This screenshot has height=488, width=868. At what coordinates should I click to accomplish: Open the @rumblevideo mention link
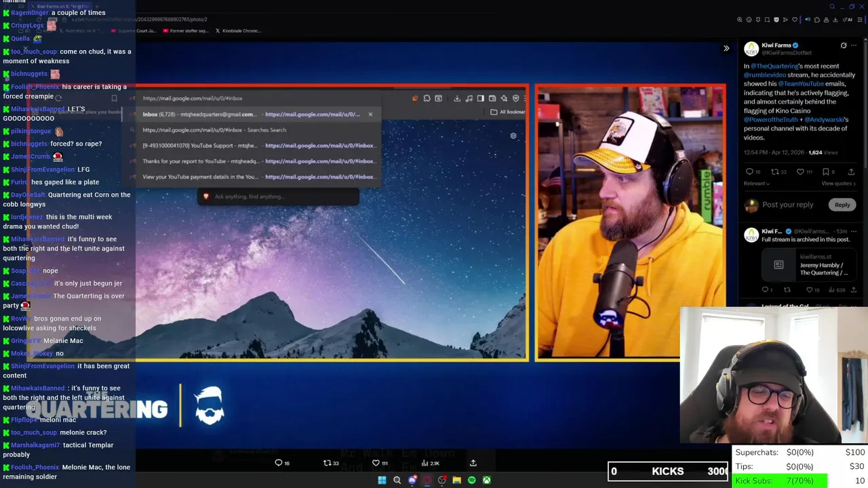pos(765,75)
